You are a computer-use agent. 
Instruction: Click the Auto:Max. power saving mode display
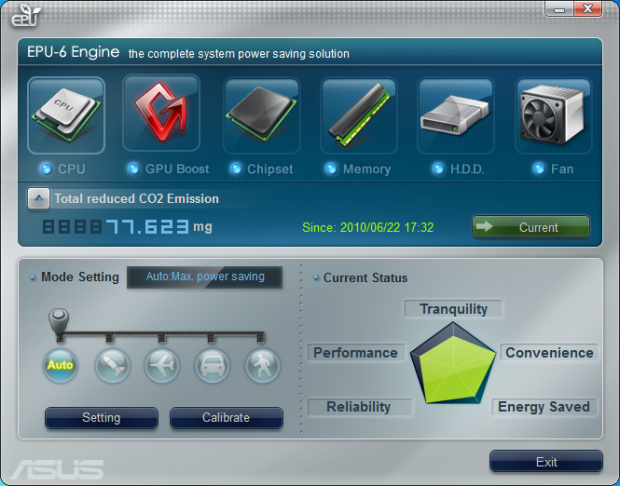(x=205, y=277)
